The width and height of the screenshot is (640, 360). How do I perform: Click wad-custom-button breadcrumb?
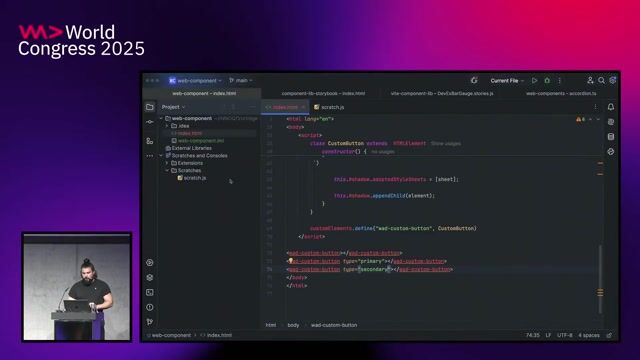click(x=334, y=325)
